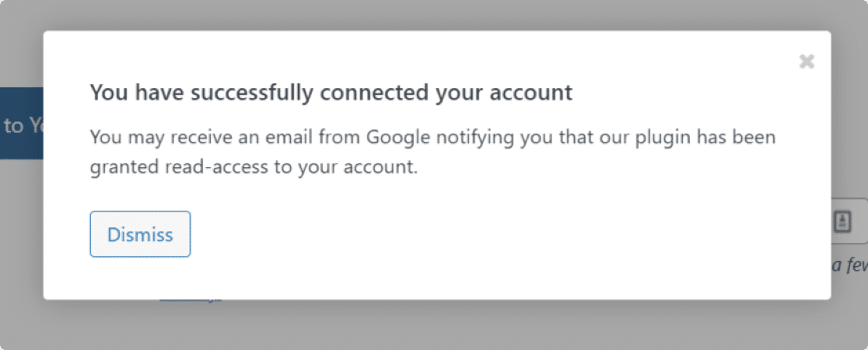This screenshot has width=868, height=350.
Task: Click the empty white area right of Dismiss
Action: coord(499,233)
